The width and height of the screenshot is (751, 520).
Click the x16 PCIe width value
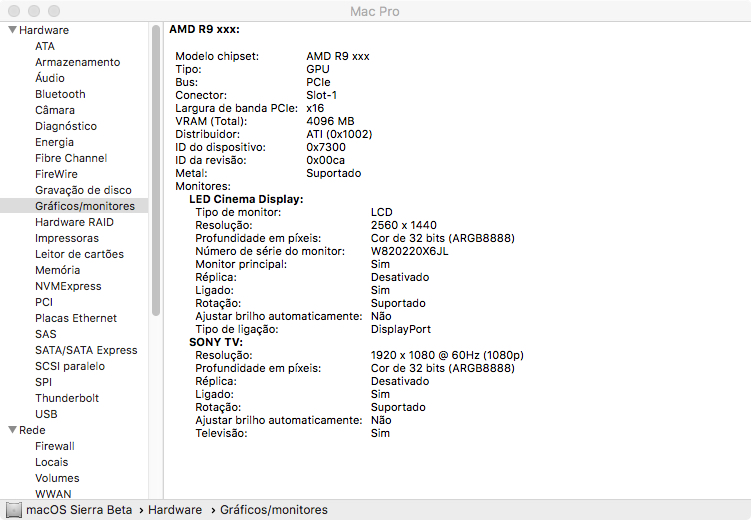click(315, 108)
